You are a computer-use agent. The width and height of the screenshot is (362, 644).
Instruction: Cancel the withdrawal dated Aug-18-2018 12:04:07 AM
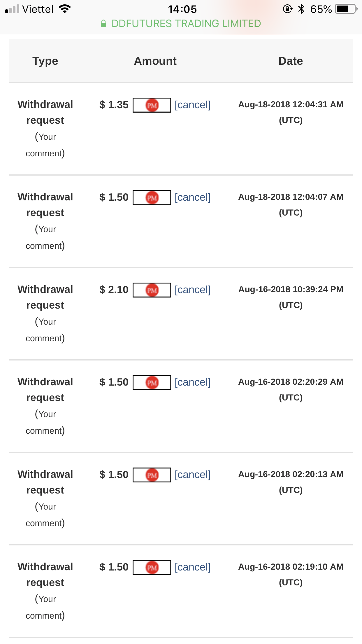(192, 197)
